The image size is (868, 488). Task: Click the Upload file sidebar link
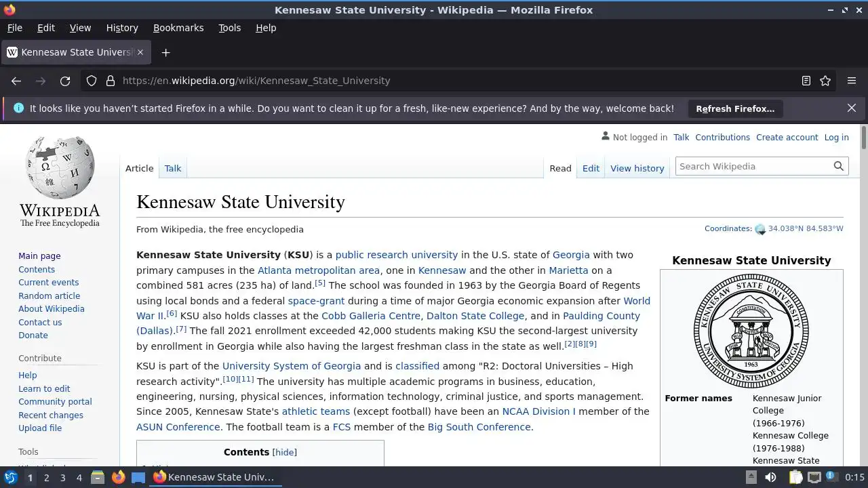(x=40, y=428)
